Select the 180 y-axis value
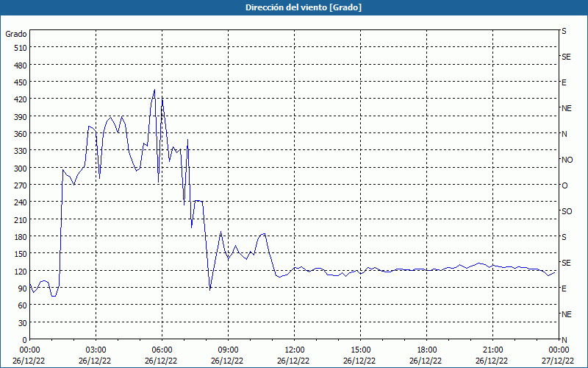 [21, 237]
